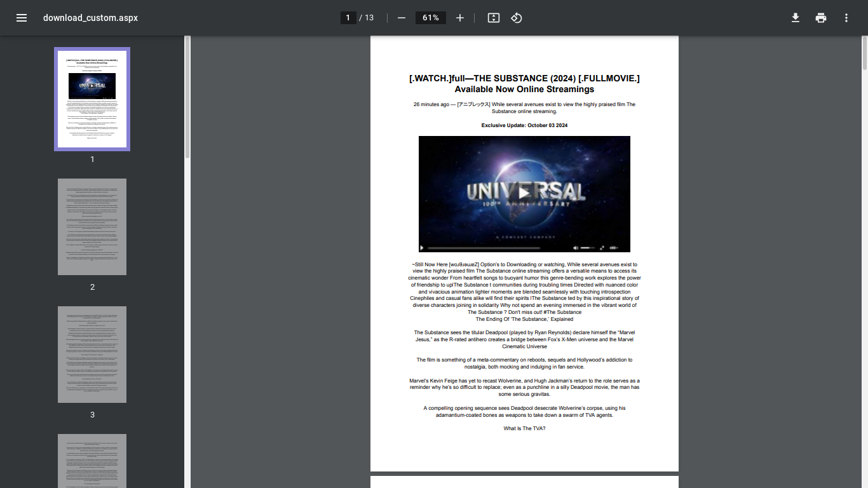868x488 pixels.
Task: Click the HD quality icon in the video controls
Action: [614, 248]
